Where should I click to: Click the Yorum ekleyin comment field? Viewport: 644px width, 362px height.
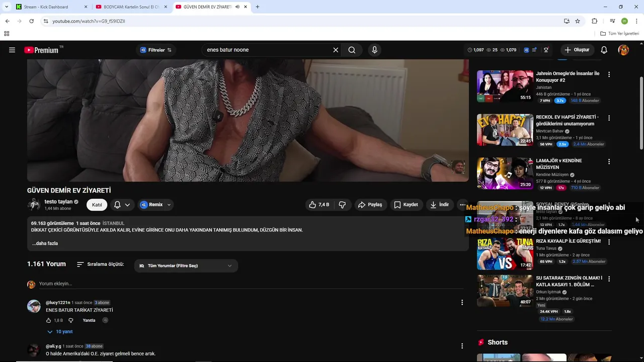pos(251,284)
